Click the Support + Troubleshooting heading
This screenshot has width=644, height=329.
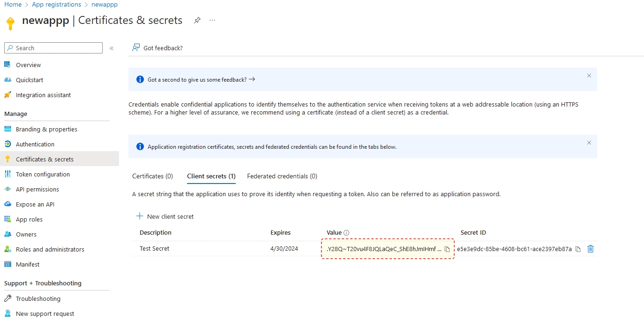(x=43, y=283)
